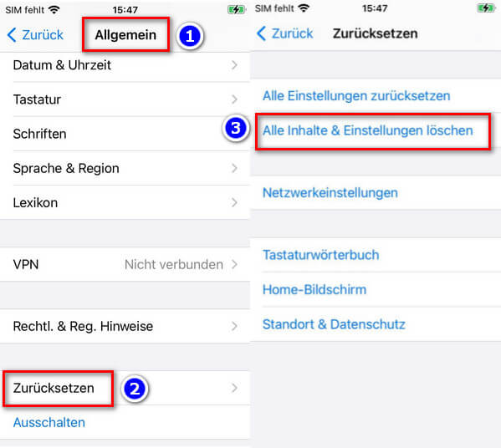The width and height of the screenshot is (501, 448).
Task: Click the right screen Wi-Fi status icon
Action: (x=304, y=8)
